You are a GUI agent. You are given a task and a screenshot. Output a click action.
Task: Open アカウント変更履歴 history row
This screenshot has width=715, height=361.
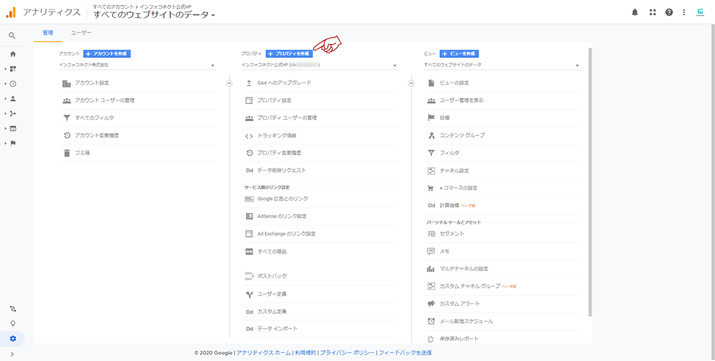coord(137,135)
